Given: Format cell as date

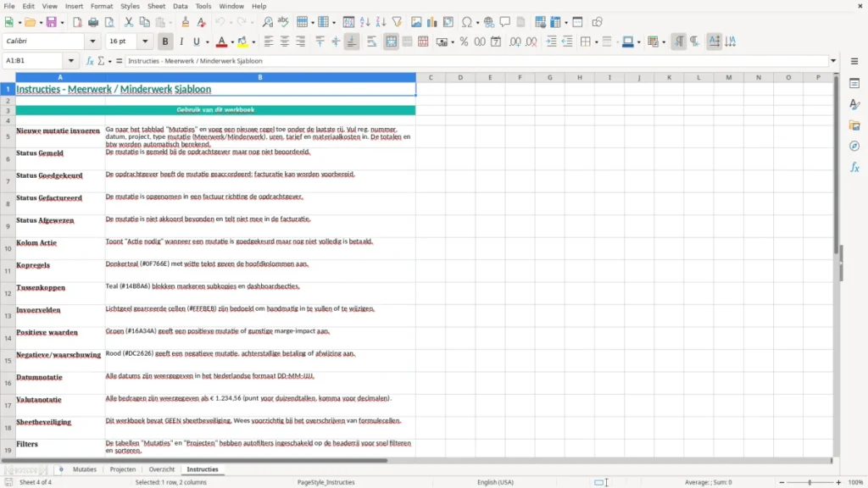Looking at the screenshot, I should click(x=496, y=42).
